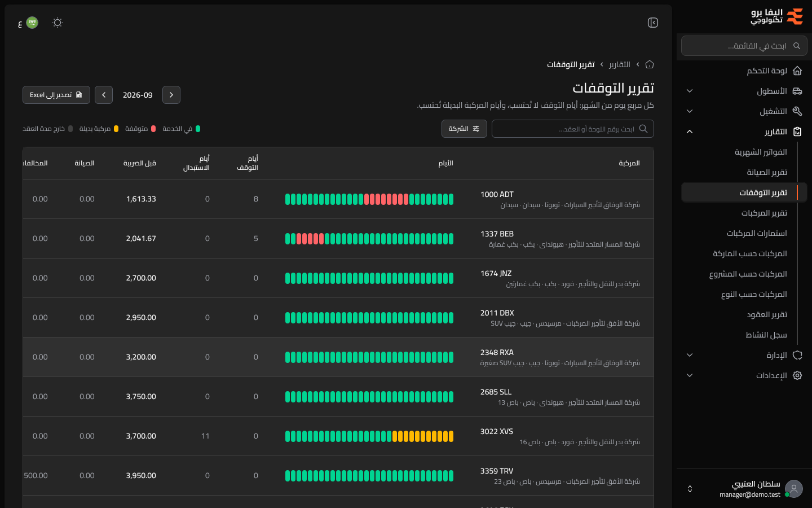Switch theme with the sun icon
The image size is (812, 508).
point(58,23)
